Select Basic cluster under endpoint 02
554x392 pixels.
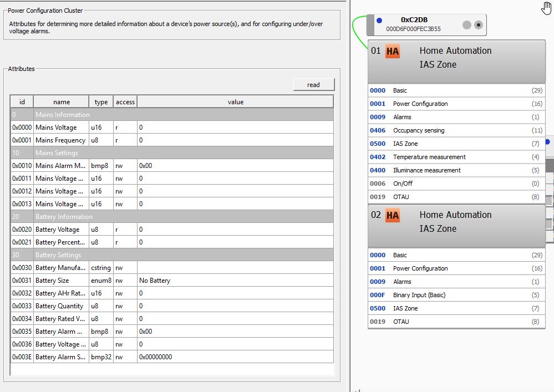click(x=456, y=255)
